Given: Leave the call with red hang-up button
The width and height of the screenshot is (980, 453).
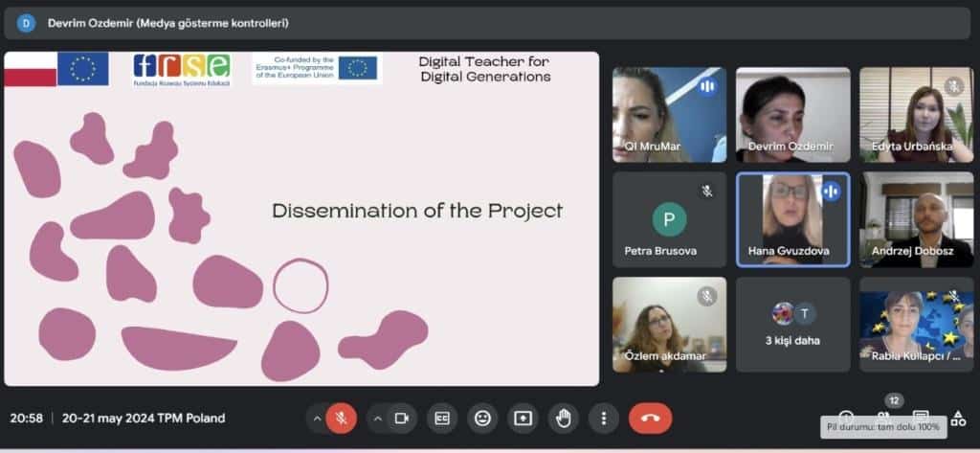Looking at the screenshot, I should 650,418.
